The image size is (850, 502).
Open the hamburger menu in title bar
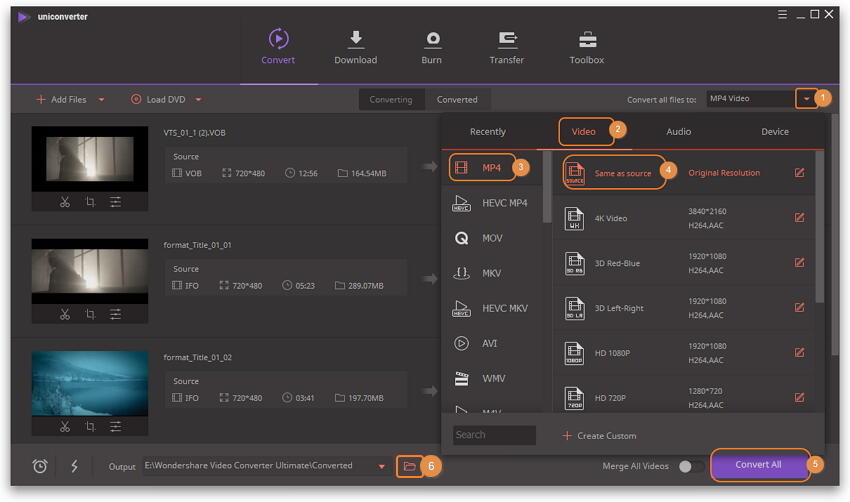tap(782, 15)
